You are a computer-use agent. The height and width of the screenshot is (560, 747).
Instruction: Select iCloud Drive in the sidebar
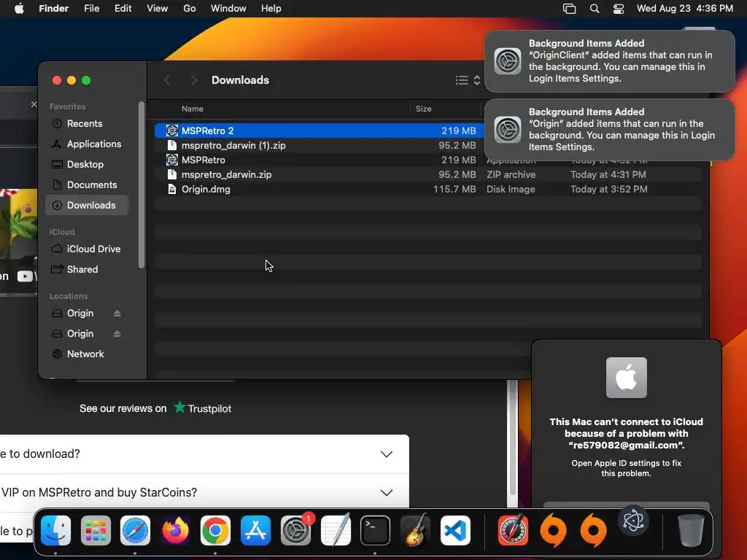88,249
